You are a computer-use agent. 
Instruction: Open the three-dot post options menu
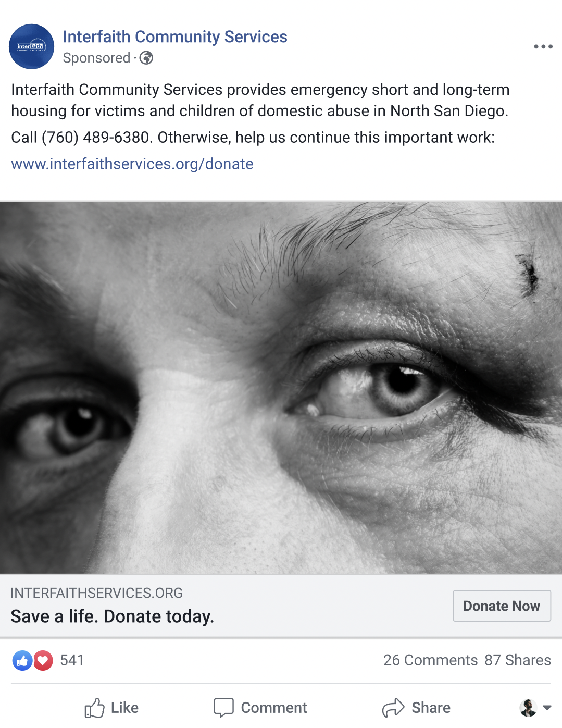pyautogui.click(x=543, y=46)
